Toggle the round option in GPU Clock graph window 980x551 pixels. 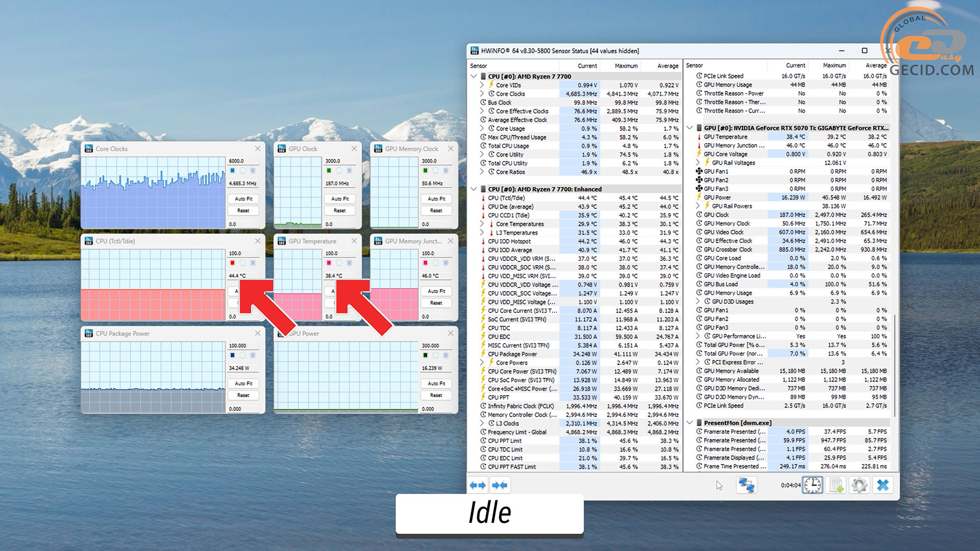coord(339,170)
